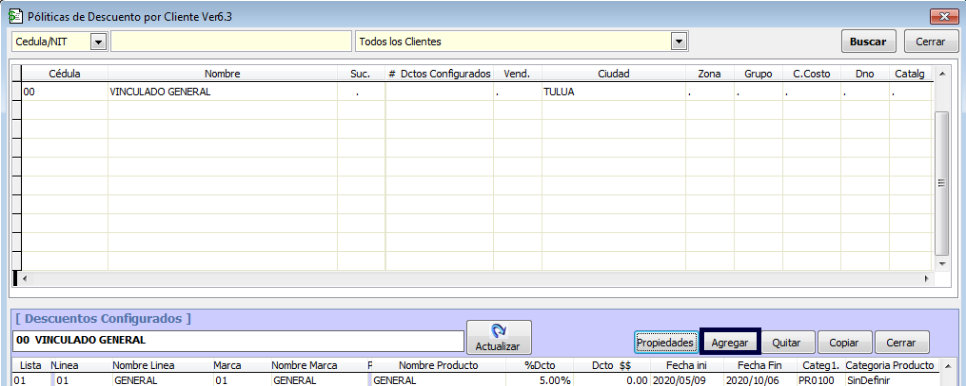Click the horizontal scroll right arrow

pos(927,278)
